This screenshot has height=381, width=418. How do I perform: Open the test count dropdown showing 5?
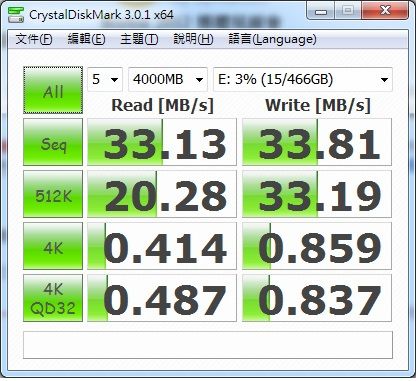105,79
